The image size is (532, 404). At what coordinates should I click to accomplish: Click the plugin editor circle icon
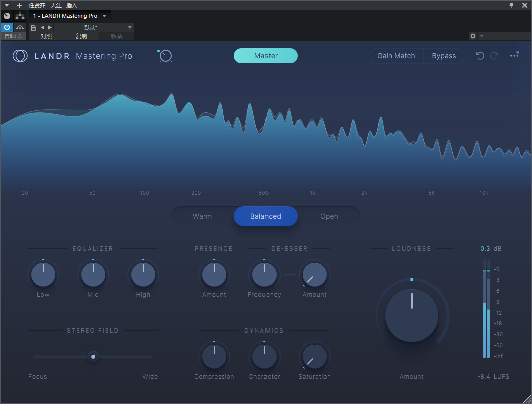point(7,16)
